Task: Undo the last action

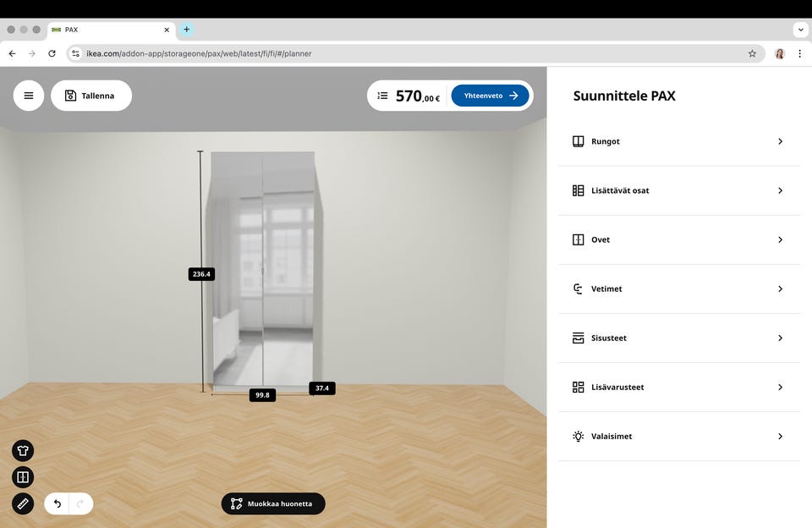Action: click(57, 503)
